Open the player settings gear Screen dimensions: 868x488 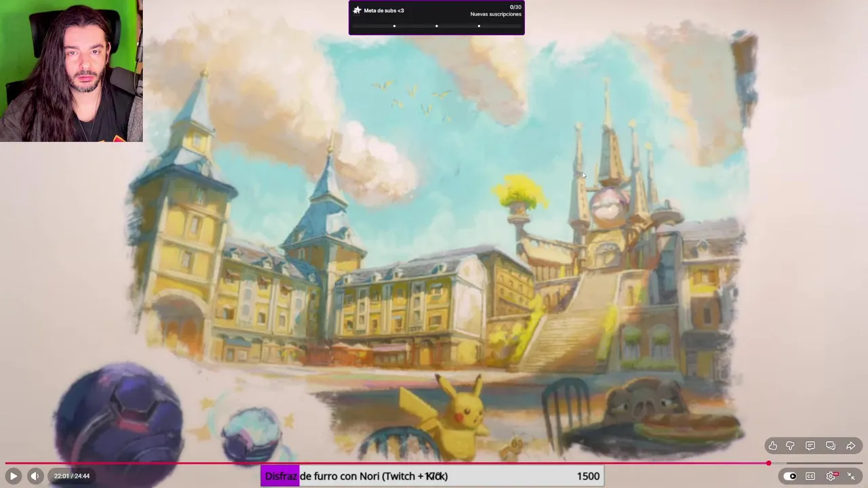coord(831,476)
